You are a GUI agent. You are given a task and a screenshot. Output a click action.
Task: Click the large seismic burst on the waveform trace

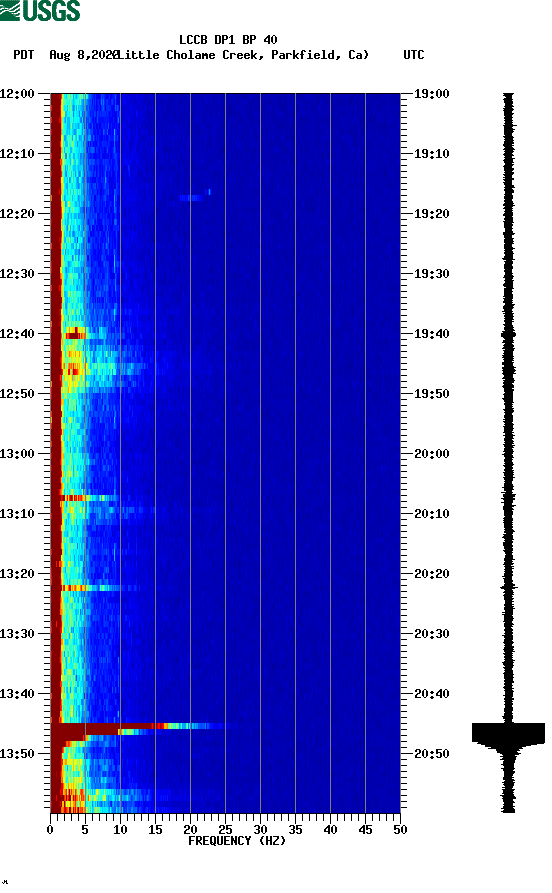(508, 733)
